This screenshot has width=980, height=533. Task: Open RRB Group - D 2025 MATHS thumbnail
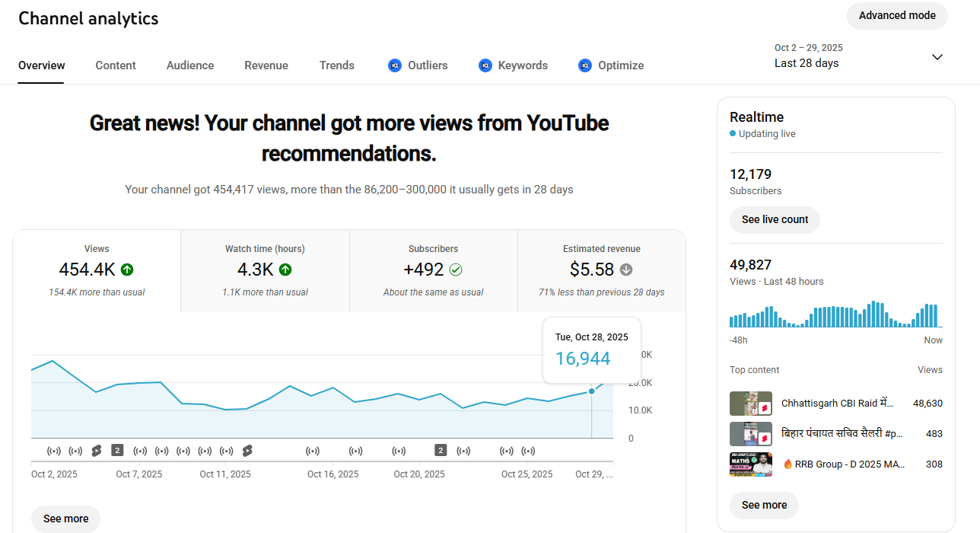point(751,464)
